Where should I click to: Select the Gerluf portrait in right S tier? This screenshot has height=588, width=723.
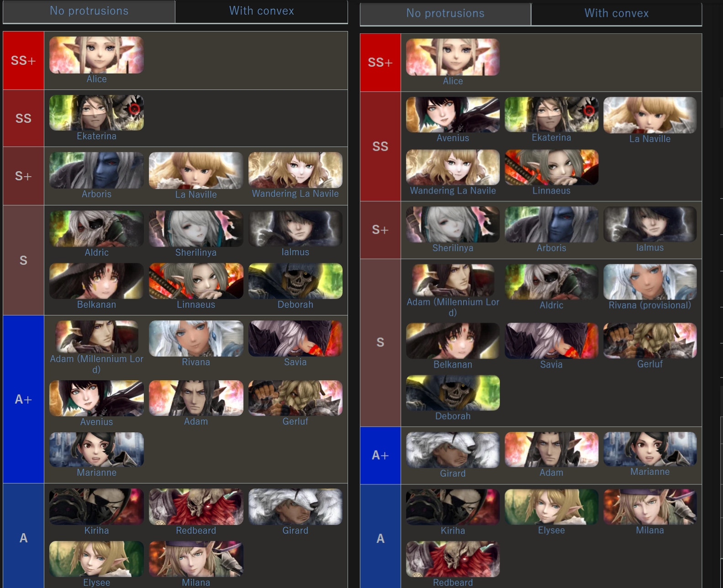coord(649,341)
